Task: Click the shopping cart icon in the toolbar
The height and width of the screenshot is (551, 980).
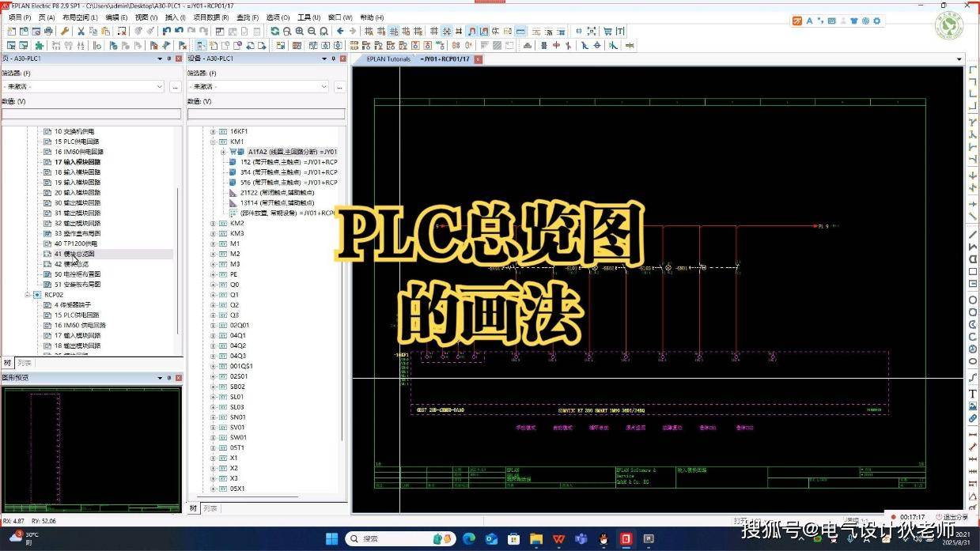Action: 607,31
